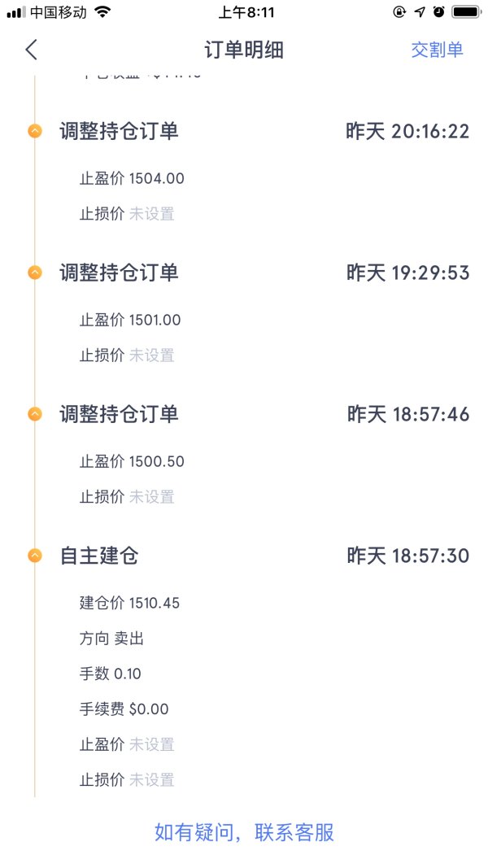
Task: Tap the 订单明细 page title
Action: pyautogui.click(x=244, y=50)
